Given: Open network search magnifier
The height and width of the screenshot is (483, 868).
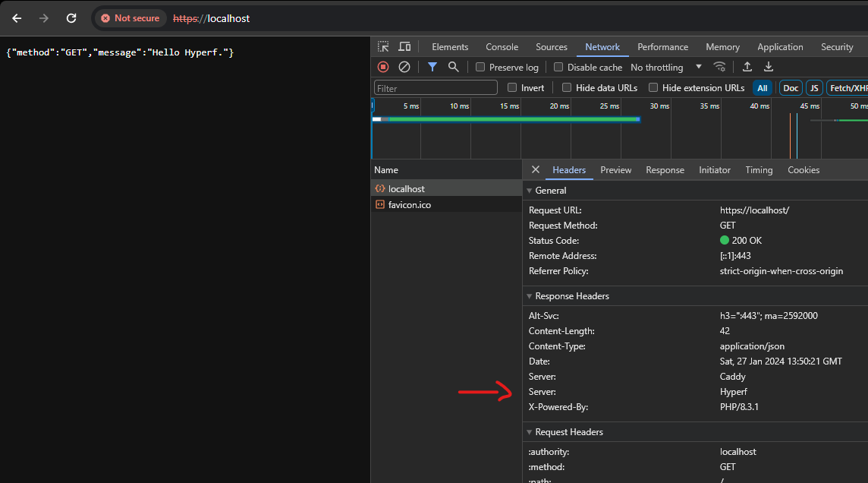Looking at the screenshot, I should 454,67.
